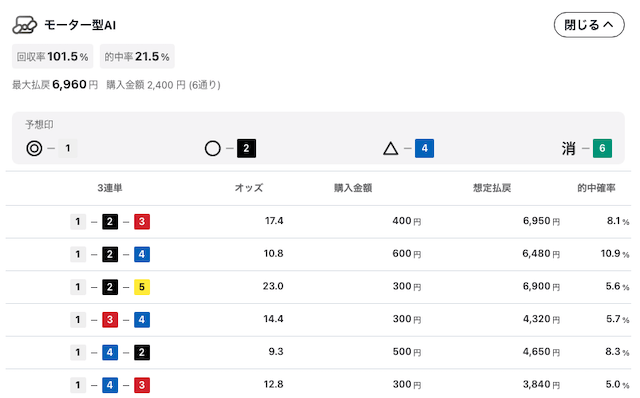Image resolution: width=640 pixels, height=398 pixels.
Task: Click the オッズ column header
Action: pyautogui.click(x=249, y=188)
